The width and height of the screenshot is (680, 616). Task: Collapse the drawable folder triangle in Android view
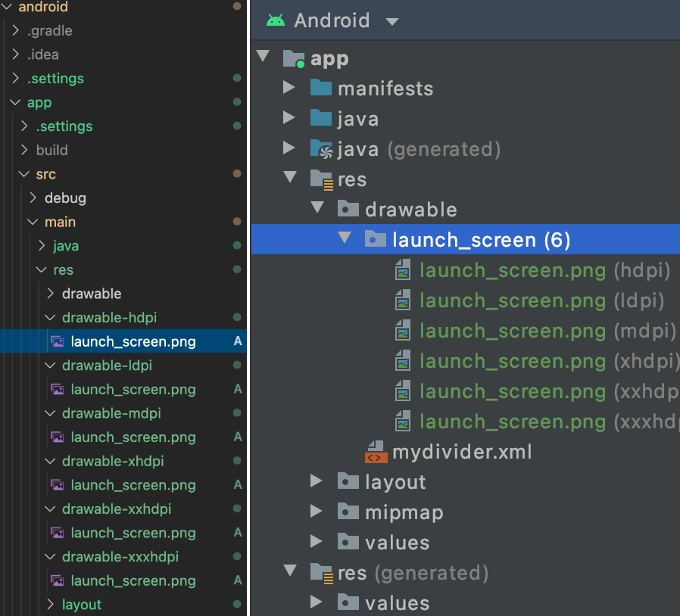pyautogui.click(x=317, y=207)
